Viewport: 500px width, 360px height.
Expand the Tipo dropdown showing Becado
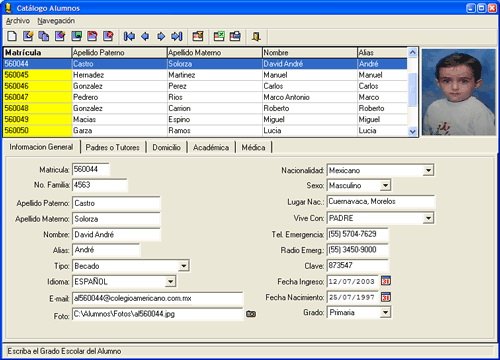click(184, 266)
